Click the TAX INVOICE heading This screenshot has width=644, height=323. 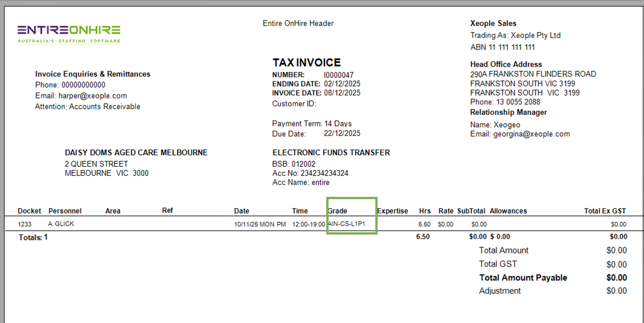[307, 63]
